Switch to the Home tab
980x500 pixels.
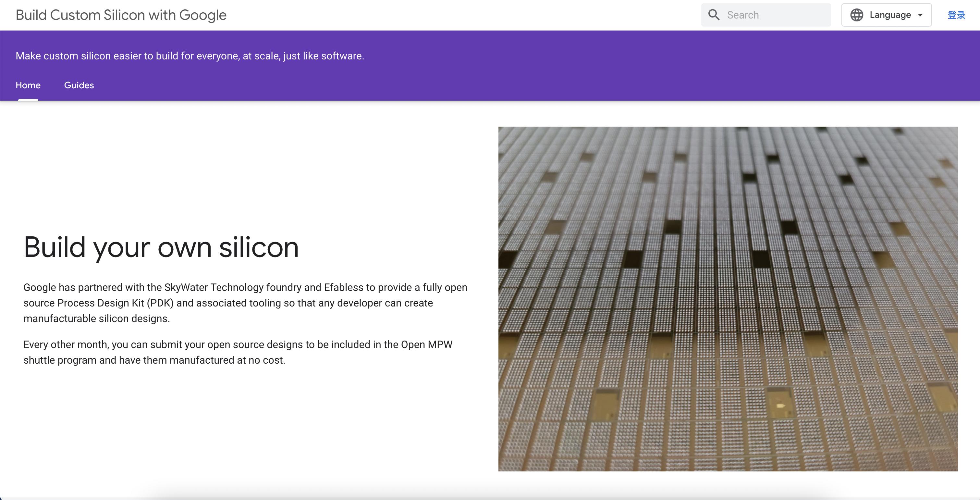(28, 85)
